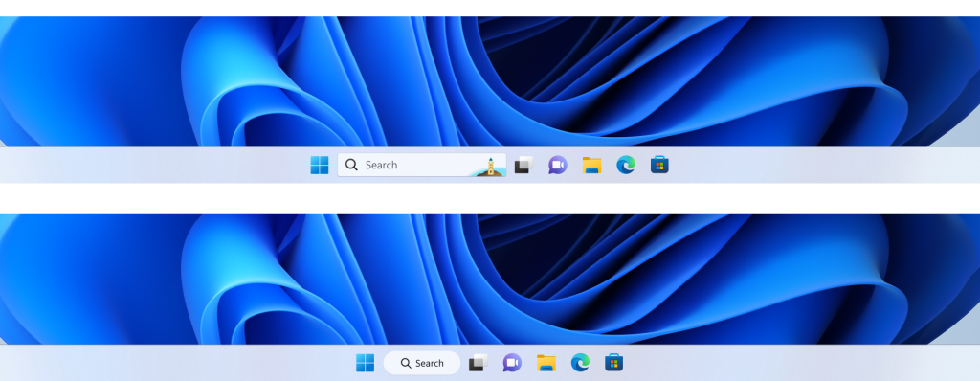Open Microsoft Store in the lower taskbar
This screenshot has width=980, height=381.
613,363
